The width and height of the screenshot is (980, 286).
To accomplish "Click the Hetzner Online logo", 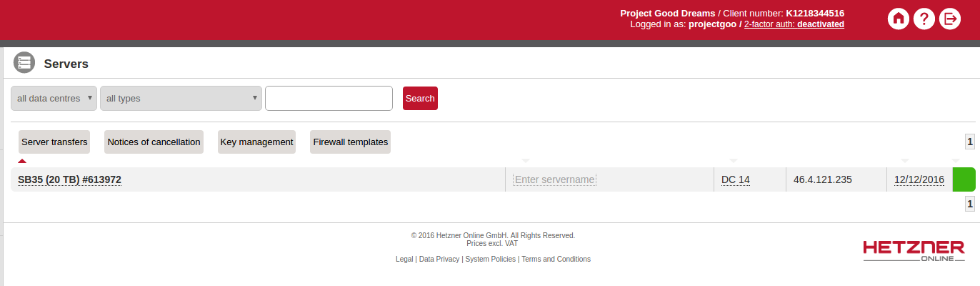I will coord(914,251).
